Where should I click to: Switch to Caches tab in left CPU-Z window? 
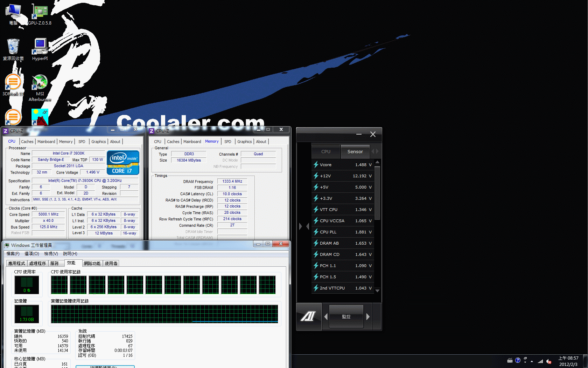coord(27,142)
